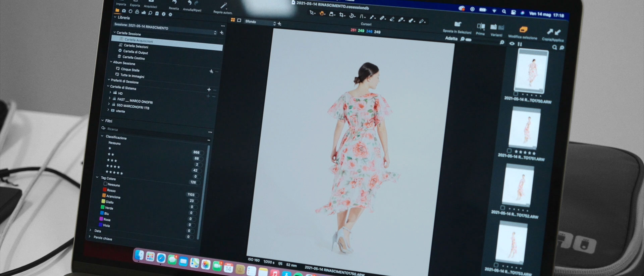The image size is (644, 276).
Task: Select the pointer cursor tool
Action: 312,13
